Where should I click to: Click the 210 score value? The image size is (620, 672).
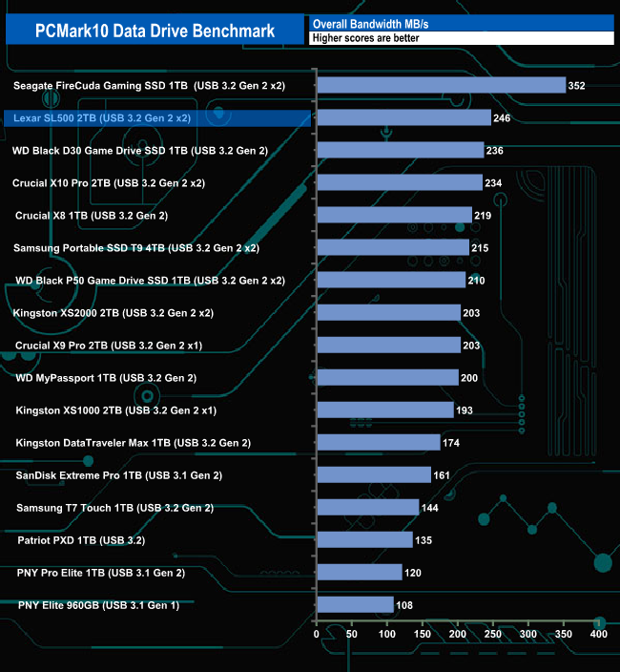click(x=477, y=281)
